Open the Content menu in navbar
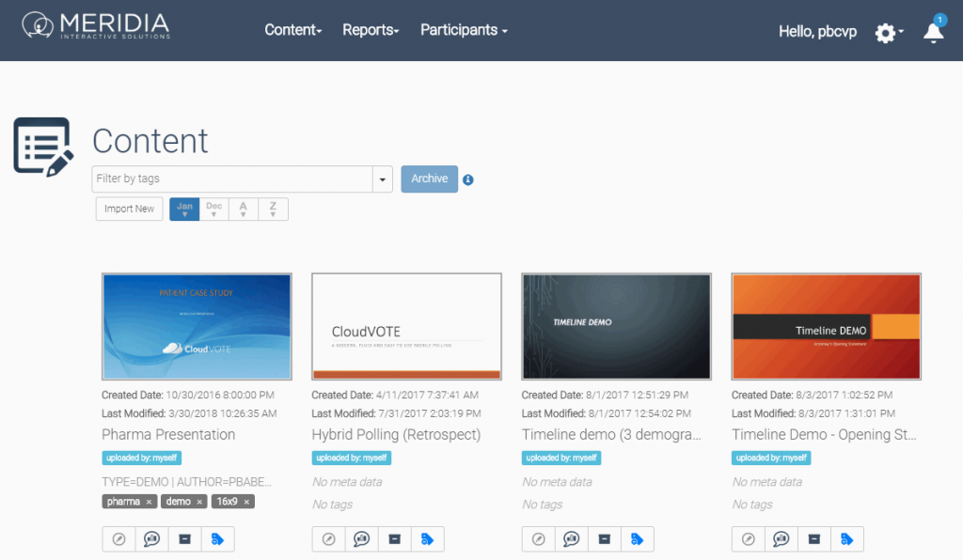Viewport: 963px width, 560px height. point(292,30)
